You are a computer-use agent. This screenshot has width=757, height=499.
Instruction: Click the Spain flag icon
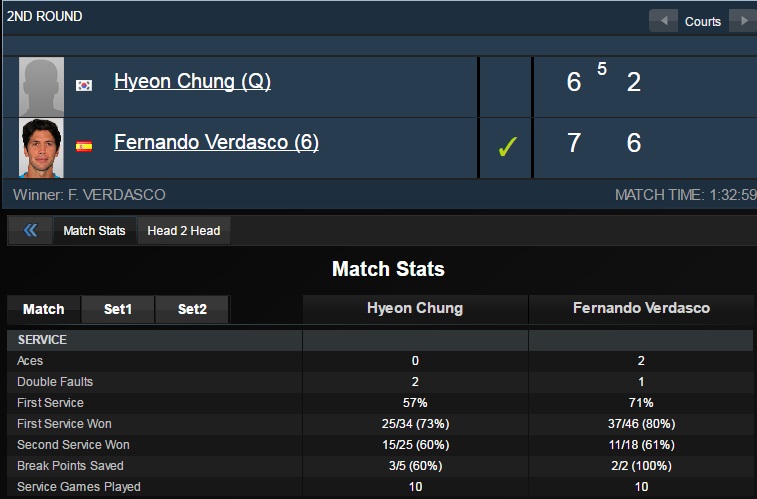click(x=84, y=146)
